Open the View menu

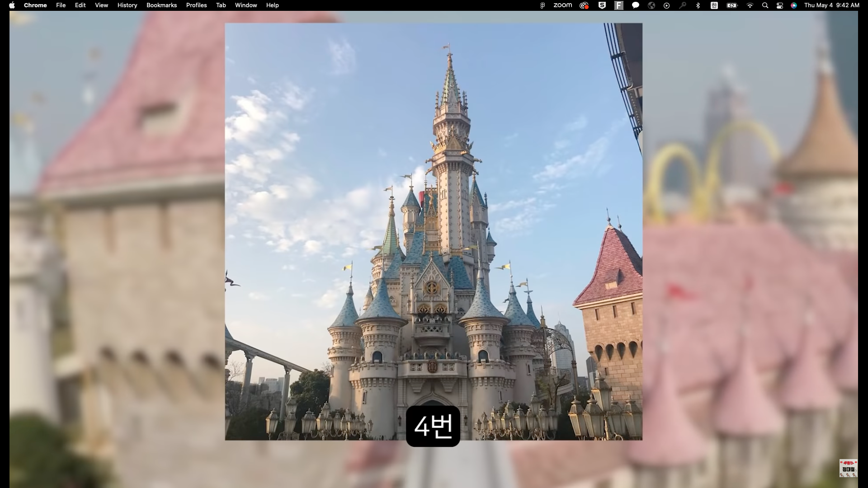[x=101, y=5]
